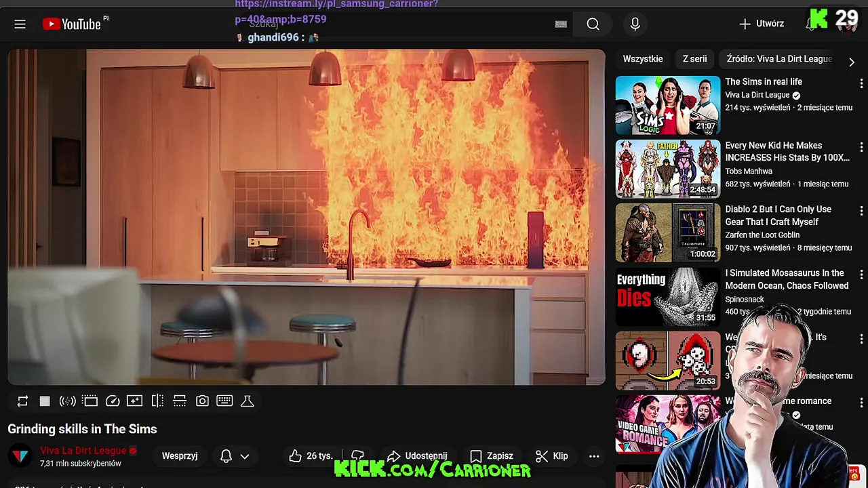Toggle the volume boost lightning icon
868x488 pixels.
coord(67,401)
